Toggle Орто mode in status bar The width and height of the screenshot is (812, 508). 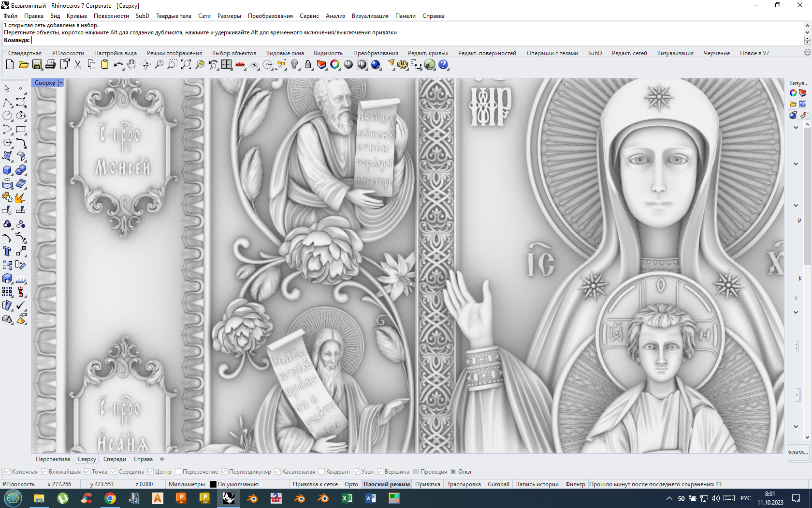pyautogui.click(x=351, y=484)
